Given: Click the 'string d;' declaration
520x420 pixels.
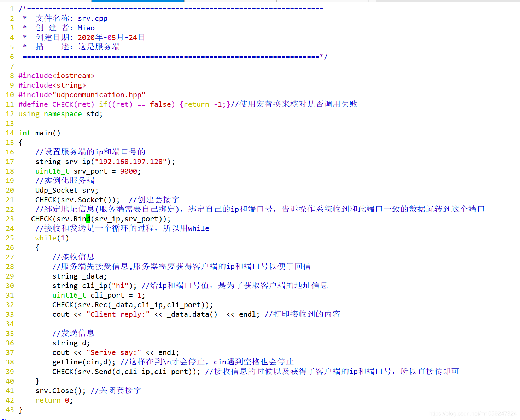Looking at the screenshot, I should (71, 343).
